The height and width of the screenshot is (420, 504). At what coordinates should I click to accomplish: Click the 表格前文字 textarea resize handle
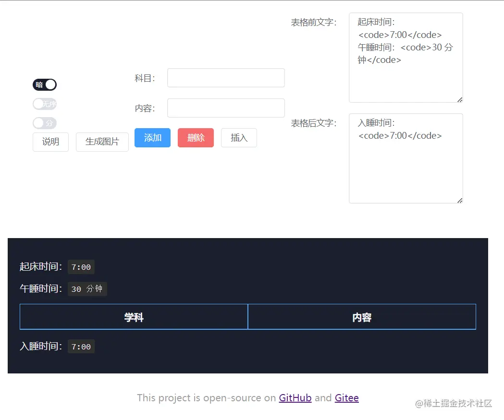click(460, 100)
